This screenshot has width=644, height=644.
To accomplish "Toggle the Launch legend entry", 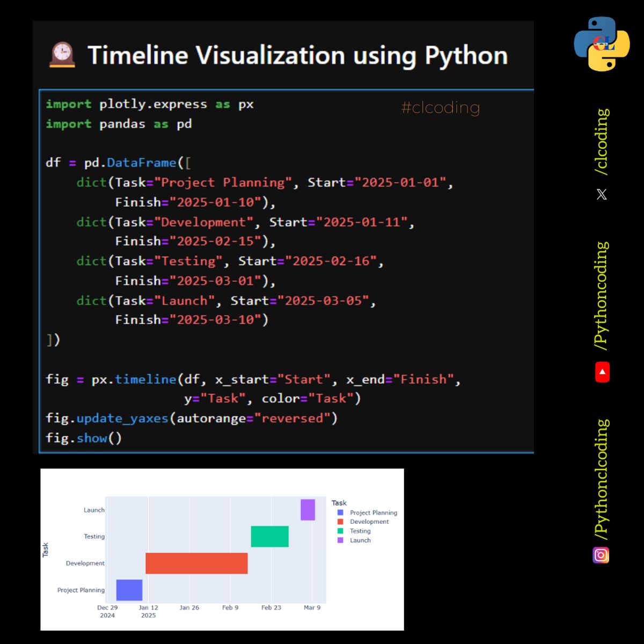I will [360, 540].
